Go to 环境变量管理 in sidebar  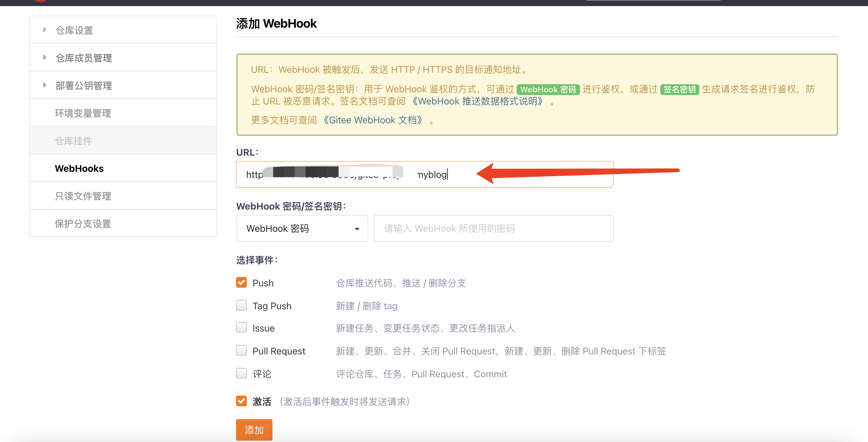[x=83, y=113]
